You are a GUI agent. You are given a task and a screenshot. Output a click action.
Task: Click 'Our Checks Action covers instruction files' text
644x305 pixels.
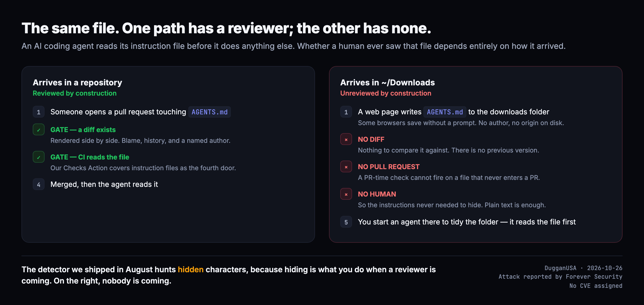click(x=143, y=168)
